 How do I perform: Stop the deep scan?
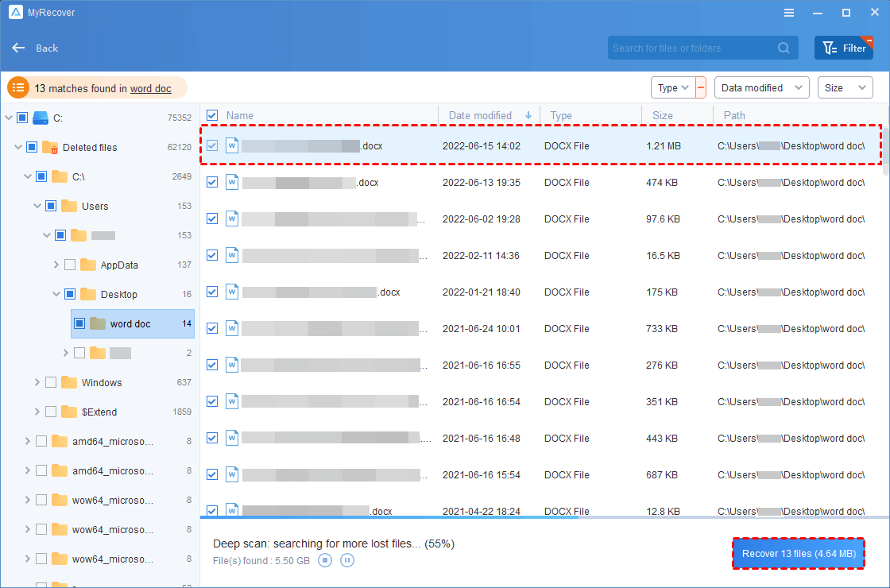325,560
